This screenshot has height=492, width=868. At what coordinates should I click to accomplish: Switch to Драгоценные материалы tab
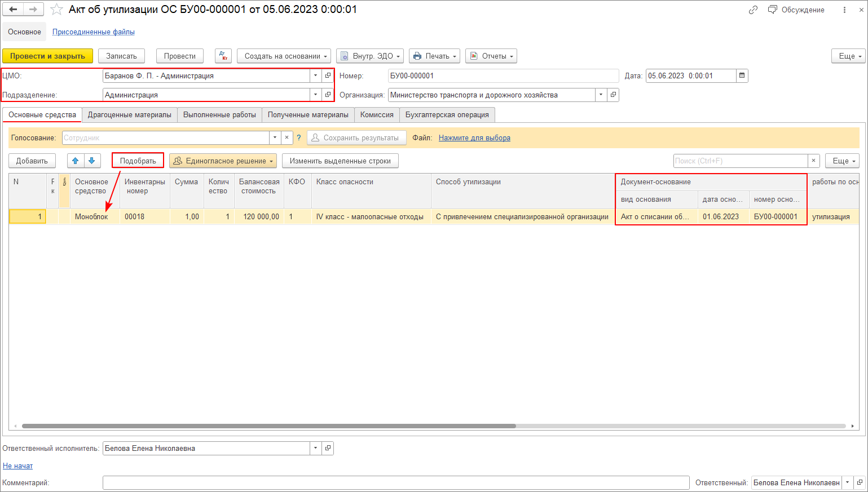coord(130,114)
